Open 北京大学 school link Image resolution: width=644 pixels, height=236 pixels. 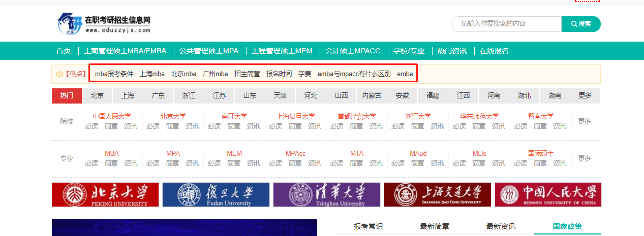tap(173, 116)
